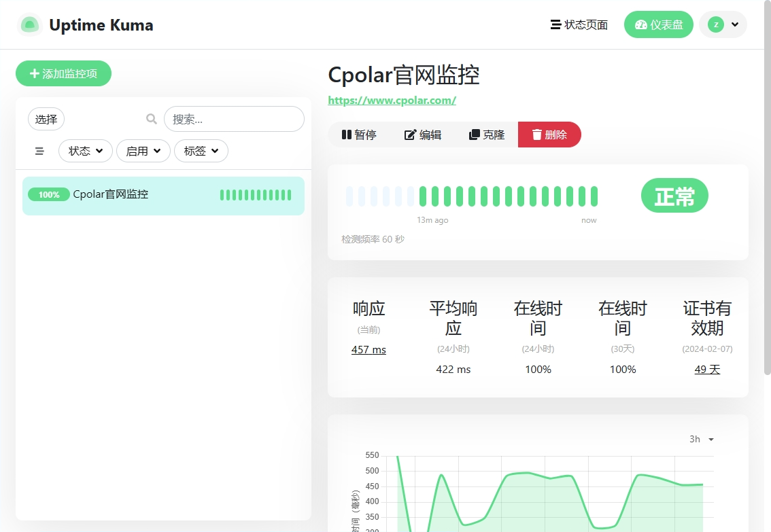The height and width of the screenshot is (532, 771).
Task: Click 添加监控项 to add a monitor
Action: point(63,73)
